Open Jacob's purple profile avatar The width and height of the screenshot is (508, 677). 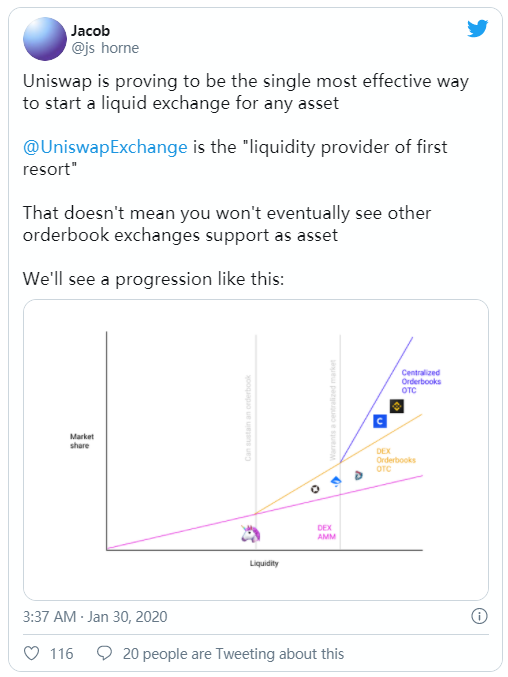[x=45, y=39]
